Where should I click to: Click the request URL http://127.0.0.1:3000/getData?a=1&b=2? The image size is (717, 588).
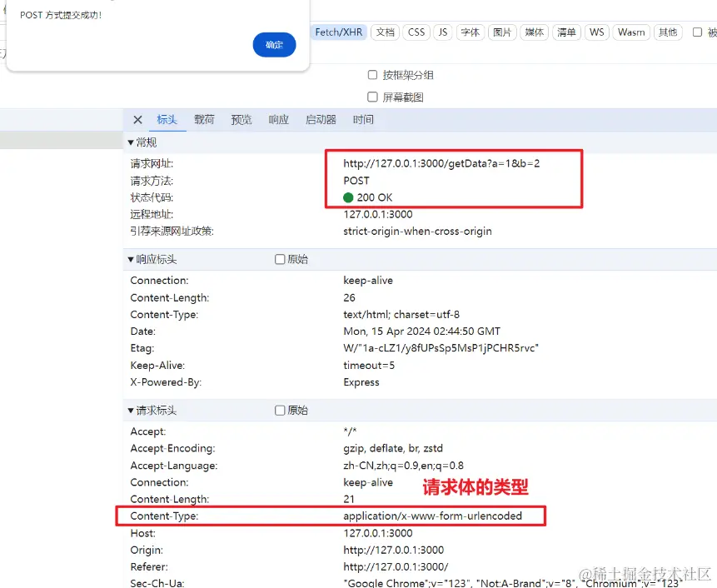[x=441, y=164]
